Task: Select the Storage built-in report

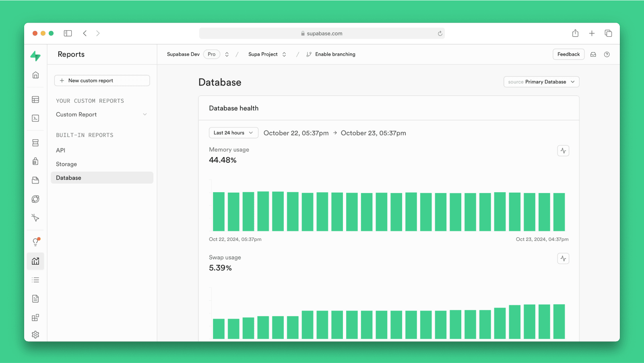Action: [x=66, y=164]
